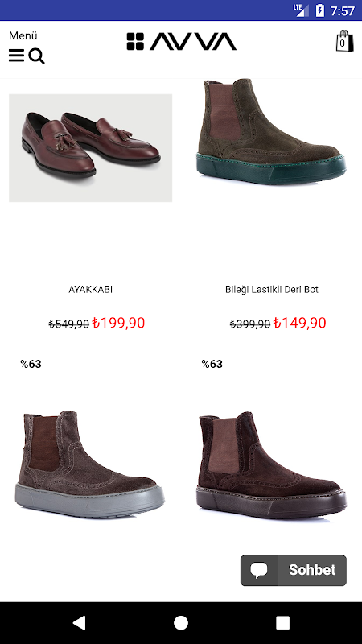Screen dimensions: 362x644
Task: Tap the ₺149,90 sale price
Action: 300,323
